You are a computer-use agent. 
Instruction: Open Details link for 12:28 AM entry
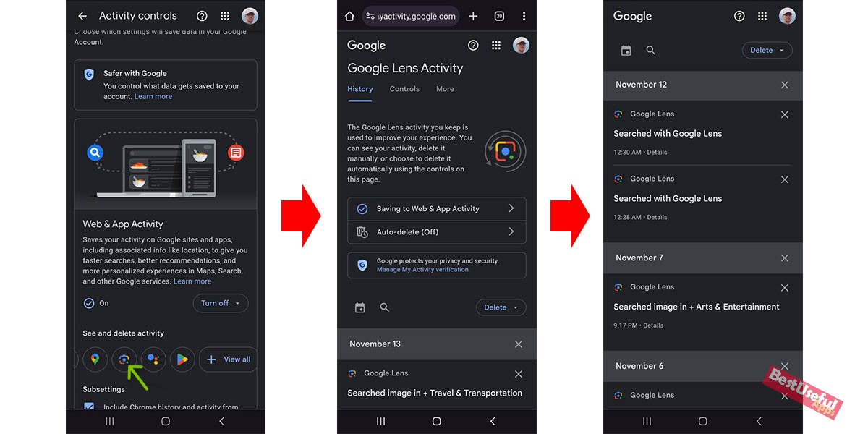pos(657,218)
